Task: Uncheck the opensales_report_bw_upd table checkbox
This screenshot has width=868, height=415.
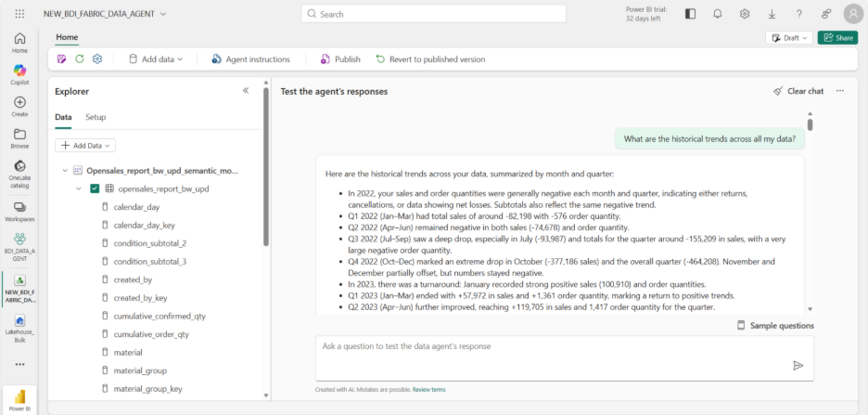Action: click(x=95, y=188)
